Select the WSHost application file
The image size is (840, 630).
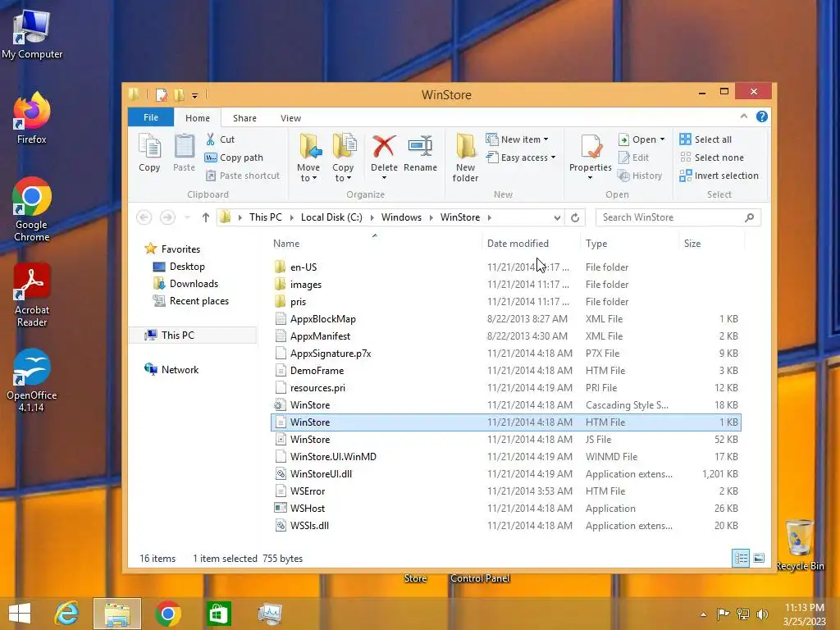307,508
